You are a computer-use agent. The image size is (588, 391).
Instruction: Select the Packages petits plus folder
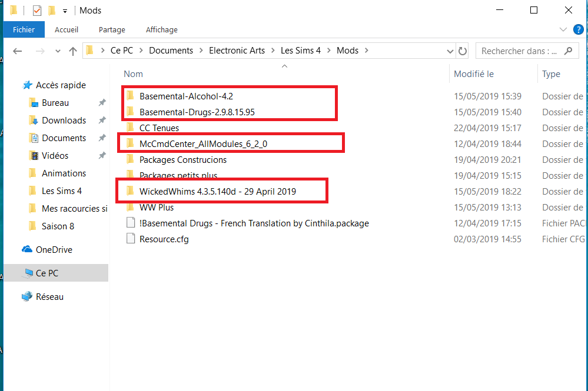pyautogui.click(x=178, y=175)
